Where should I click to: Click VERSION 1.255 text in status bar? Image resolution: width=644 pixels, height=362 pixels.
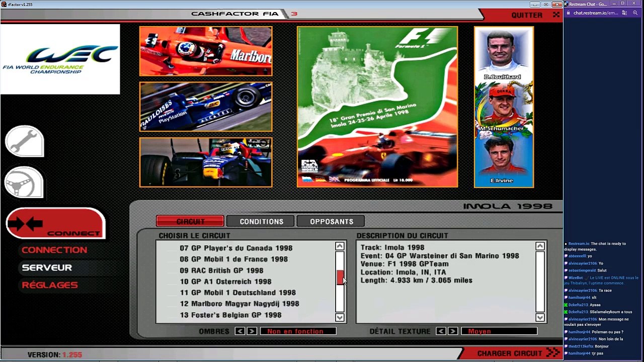pyautogui.click(x=55, y=354)
